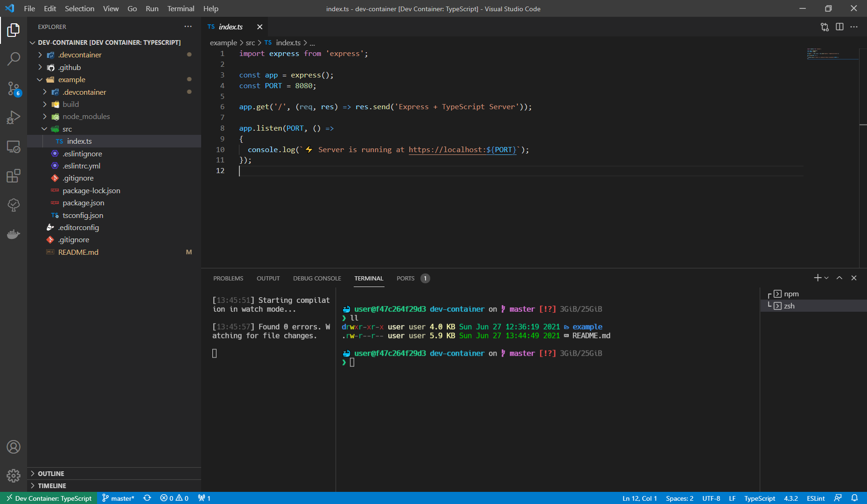
Task: Open the Accounts menu in the activity bar
Action: point(14,447)
